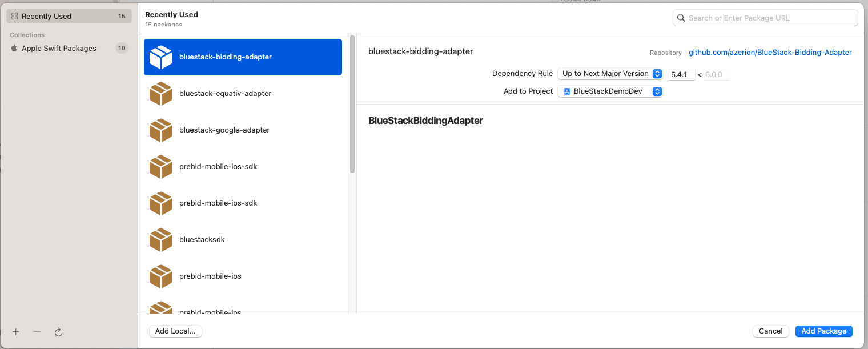
Task: Click the refresh collections icon
Action: [59, 332]
